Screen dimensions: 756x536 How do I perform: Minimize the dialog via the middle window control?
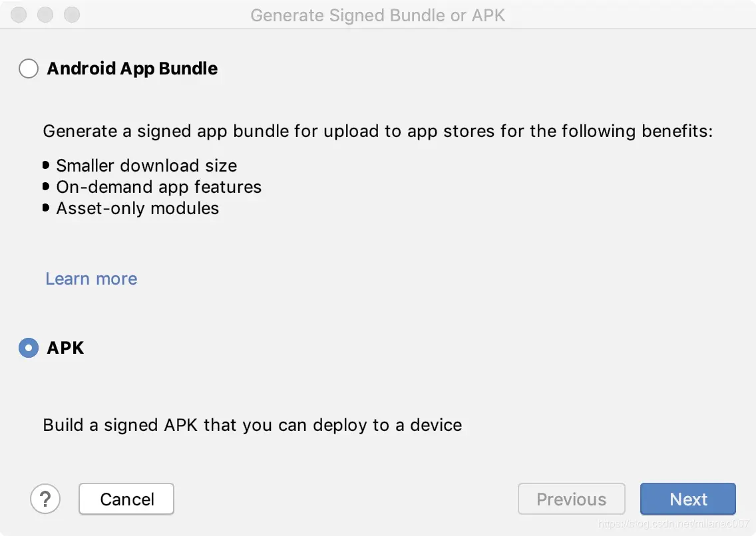click(x=45, y=15)
